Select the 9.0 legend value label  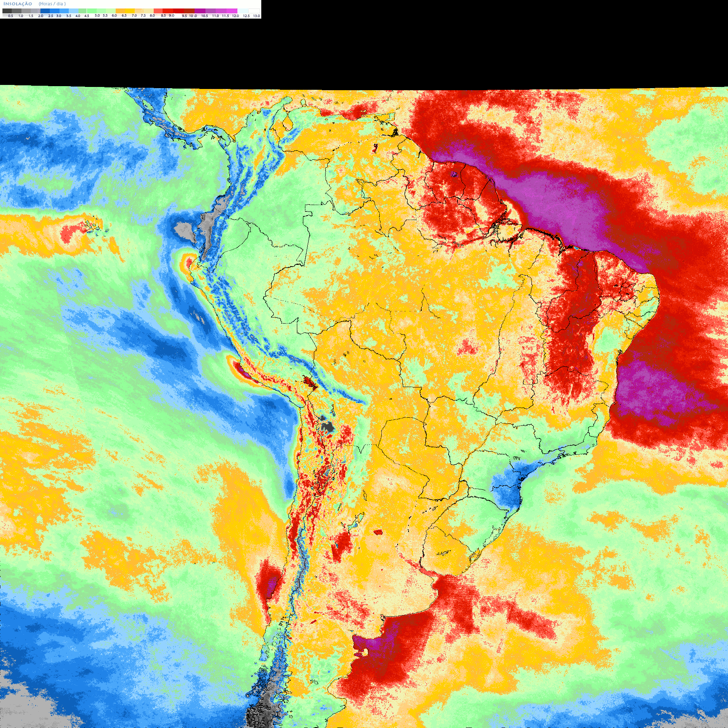(x=171, y=15)
